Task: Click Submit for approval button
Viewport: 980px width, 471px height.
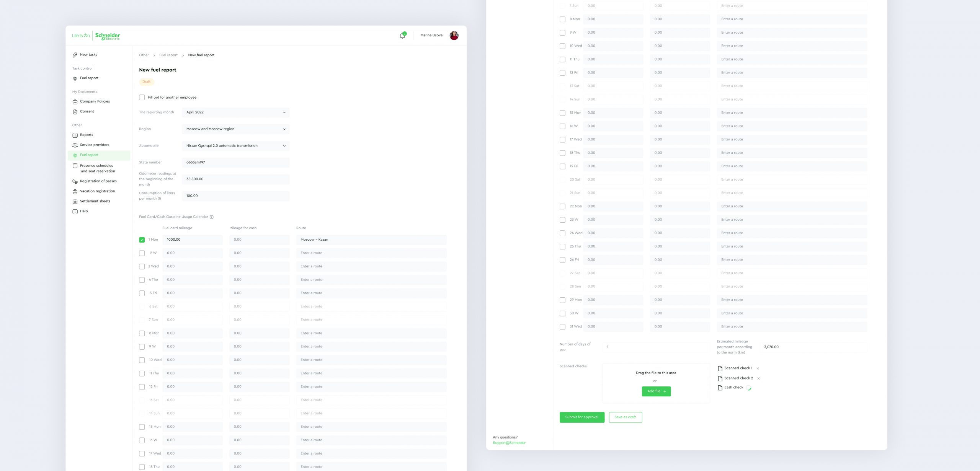Action: [x=581, y=417]
